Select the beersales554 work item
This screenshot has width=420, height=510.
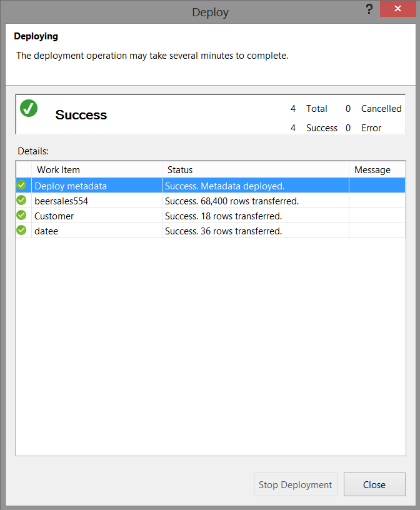(61, 201)
